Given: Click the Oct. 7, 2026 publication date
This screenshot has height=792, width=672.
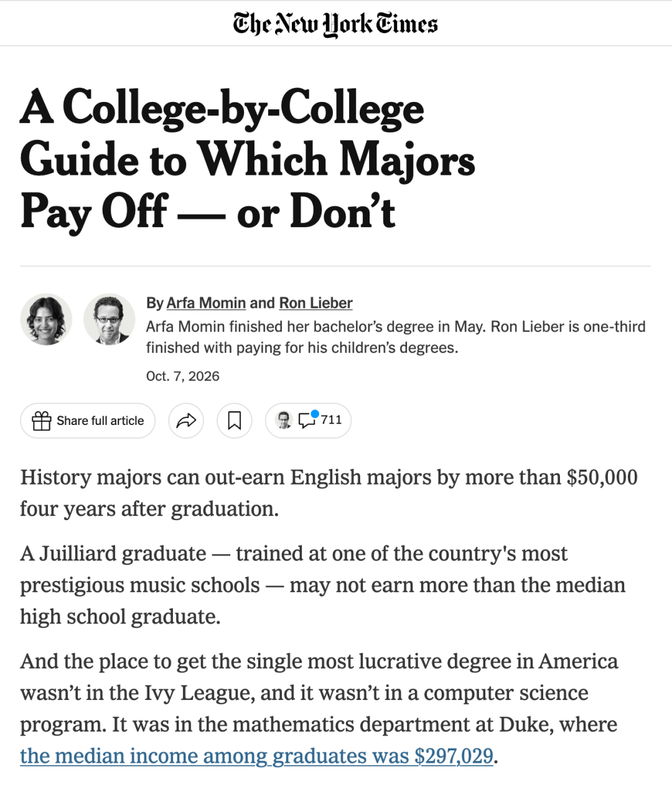Looking at the screenshot, I should pos(183,376).
